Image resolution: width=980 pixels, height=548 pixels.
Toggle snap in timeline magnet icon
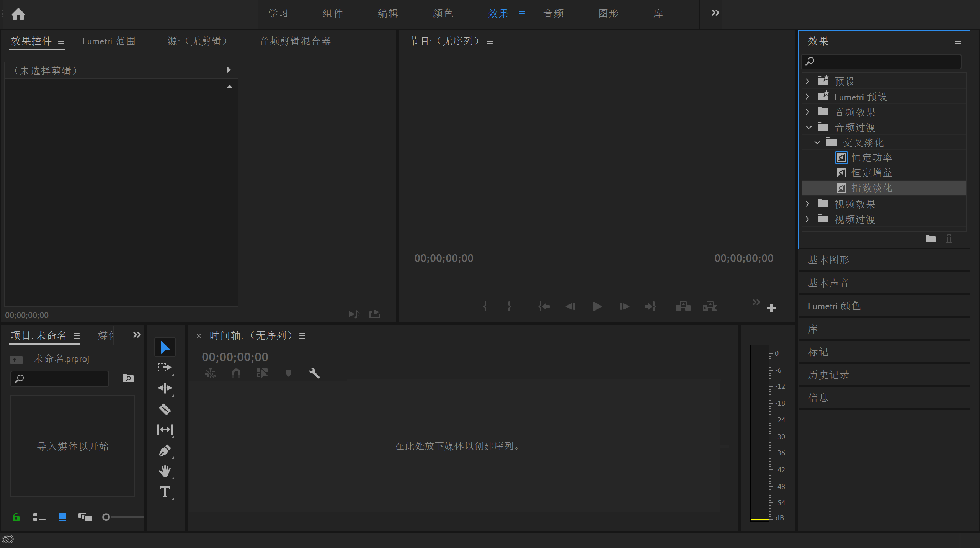tap(236, 373)
